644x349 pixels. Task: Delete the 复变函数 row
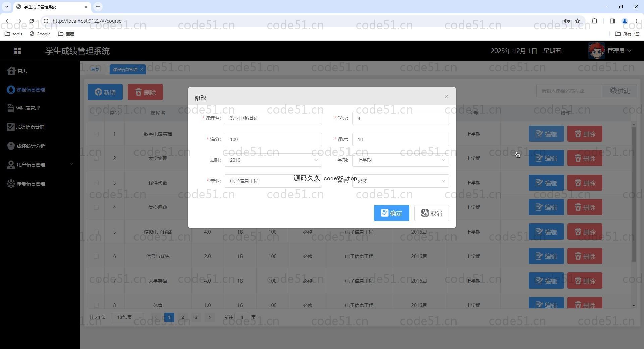click(585, 207)
